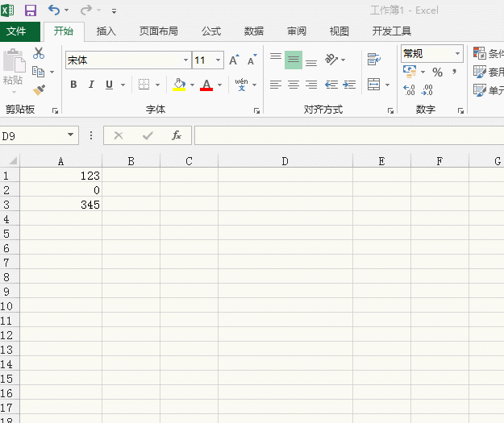The image size is (504, 423).
Task: Click the Cut scissors icon
Action: (x=39, y=53)
